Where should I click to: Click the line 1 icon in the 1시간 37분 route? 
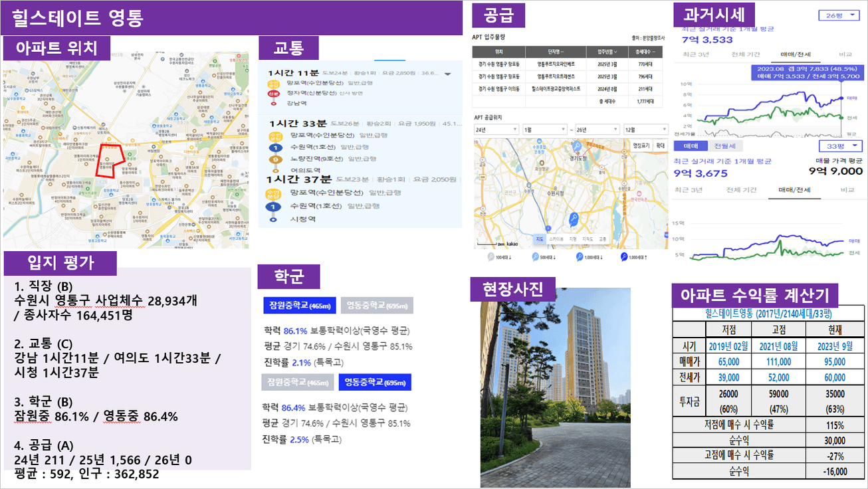tap(273, 206)
